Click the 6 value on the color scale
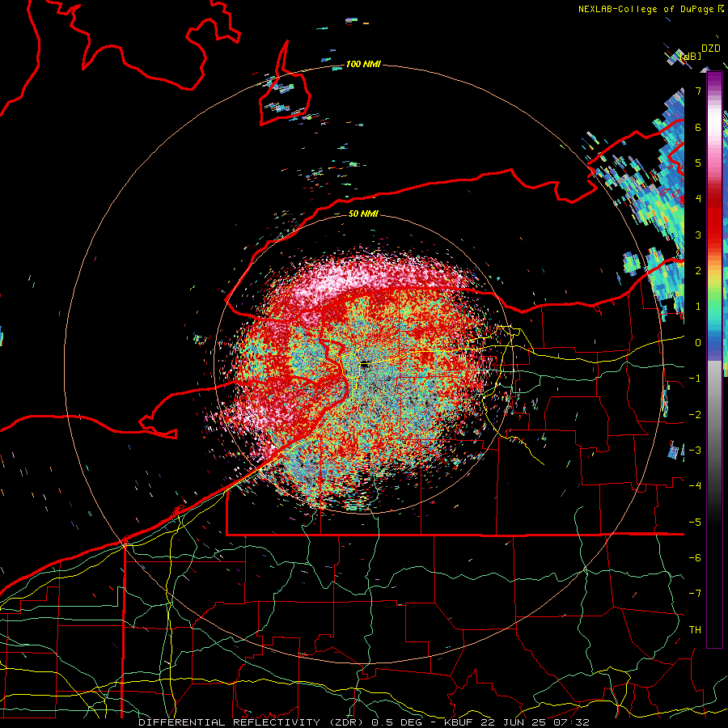 [x=698, y=127]
